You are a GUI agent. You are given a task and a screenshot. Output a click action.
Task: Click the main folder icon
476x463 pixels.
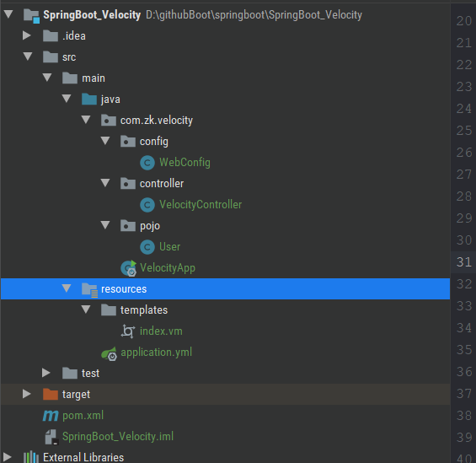(x=70, y=78)
